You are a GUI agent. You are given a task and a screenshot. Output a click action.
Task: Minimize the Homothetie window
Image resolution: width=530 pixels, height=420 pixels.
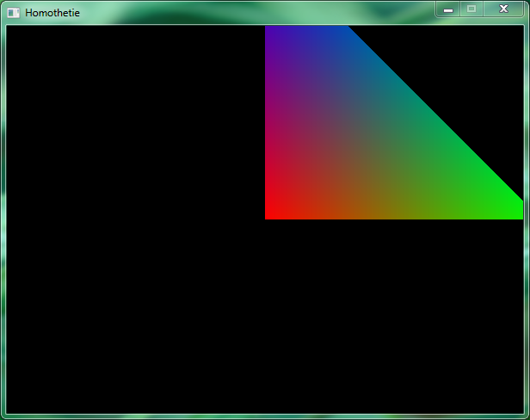tap(448, 9)
